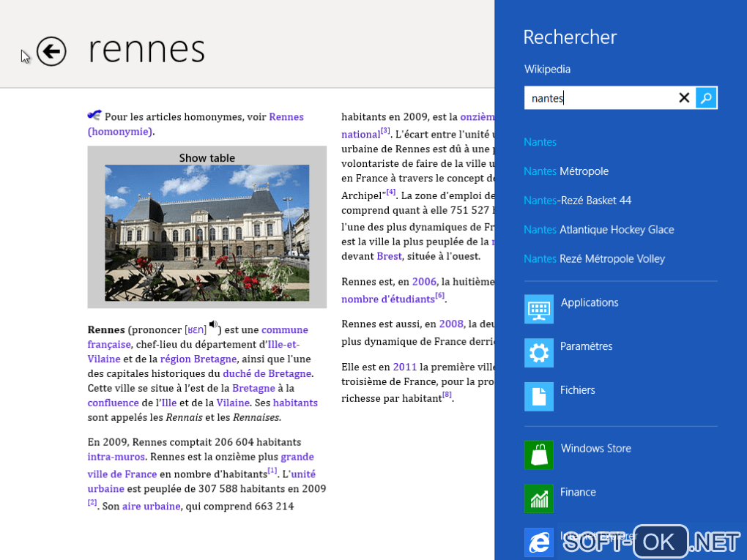Image resolution: width=747 pixels, height=560 pixels.
Task: Follow the aire urbaine link
Action: click(x=151, y=506)
